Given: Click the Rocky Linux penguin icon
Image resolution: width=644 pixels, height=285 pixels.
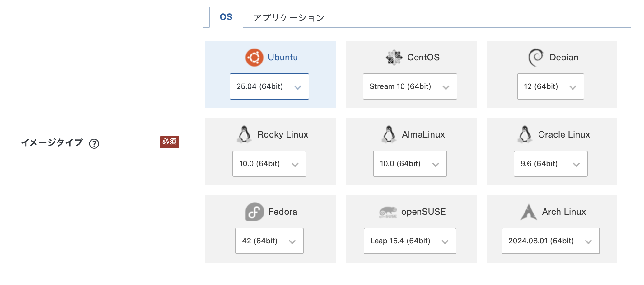Looking at the screenshot, I should [x=244, y=134].
